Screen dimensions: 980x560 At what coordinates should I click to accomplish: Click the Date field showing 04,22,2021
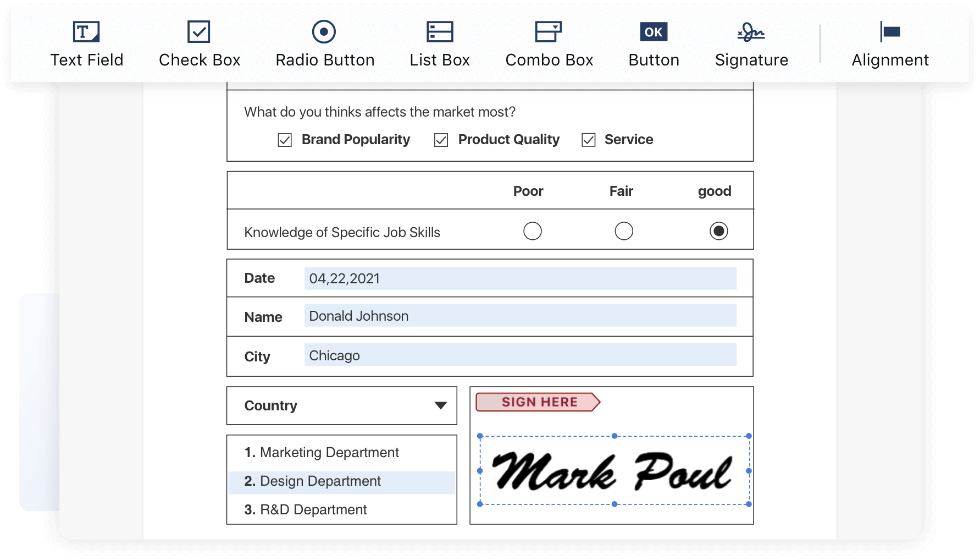pos(520,279)
